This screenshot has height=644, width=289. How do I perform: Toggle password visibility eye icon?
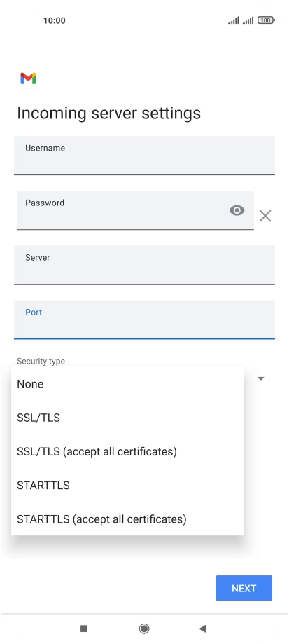pos(237,210)
